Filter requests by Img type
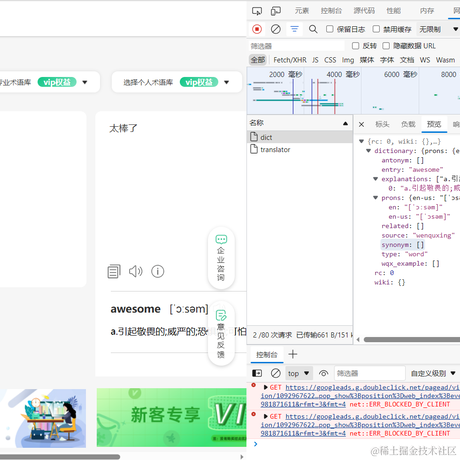460x460 pixels. 348,60
